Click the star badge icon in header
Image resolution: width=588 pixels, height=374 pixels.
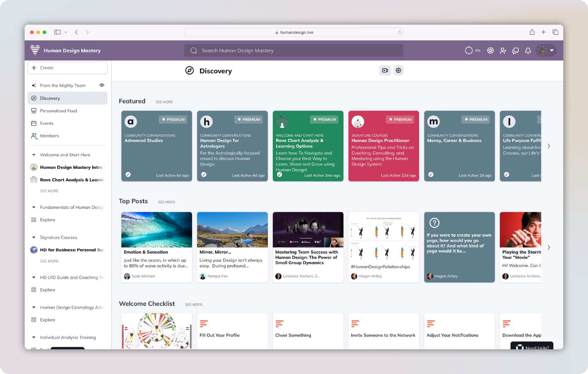tap(490, 51)
